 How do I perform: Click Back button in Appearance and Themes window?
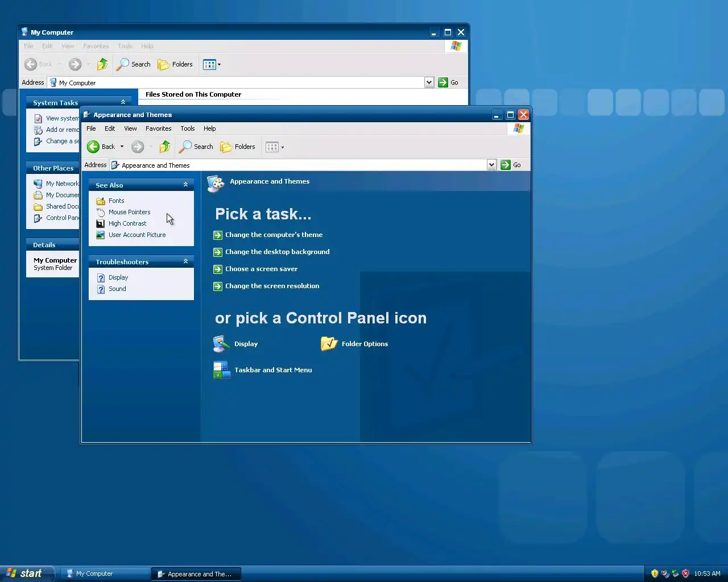(x=101, y=147)
